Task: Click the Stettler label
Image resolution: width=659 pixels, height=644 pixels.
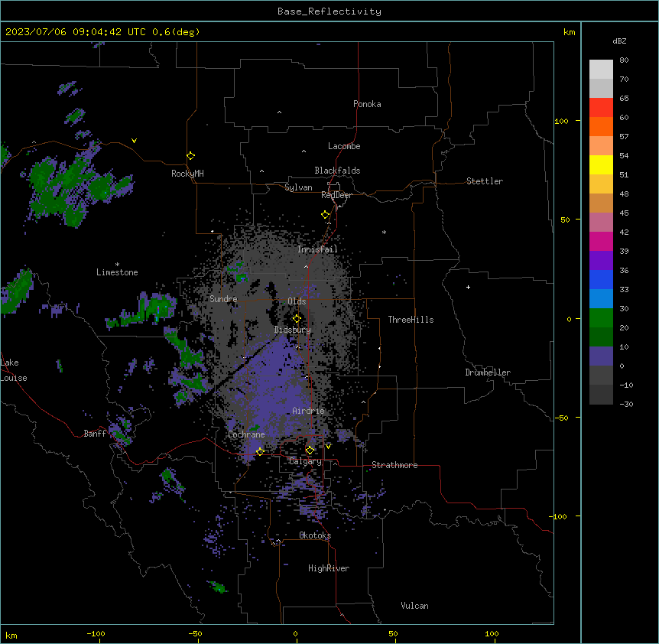Action: click(485, 181)
